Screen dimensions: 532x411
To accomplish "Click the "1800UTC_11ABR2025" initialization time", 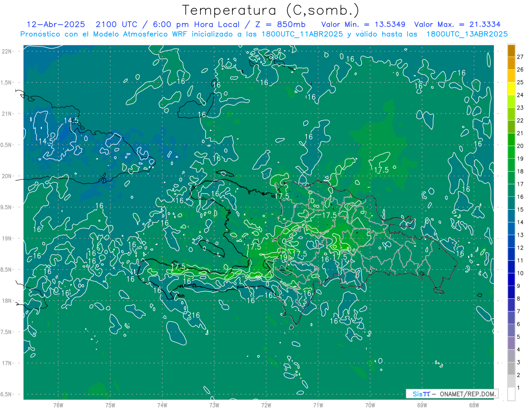I will [x=302, y=34].
